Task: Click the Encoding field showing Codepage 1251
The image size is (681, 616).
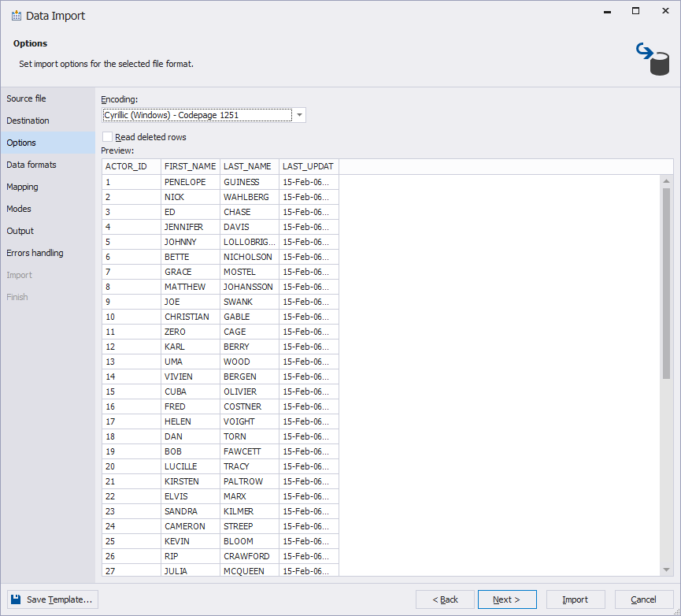Action: (x=197, y=115)
